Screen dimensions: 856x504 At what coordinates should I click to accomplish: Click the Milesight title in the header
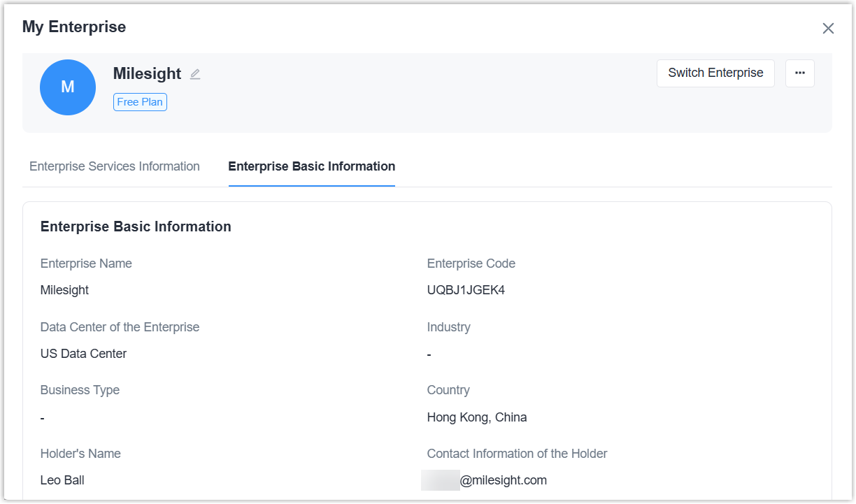point(147,74)
